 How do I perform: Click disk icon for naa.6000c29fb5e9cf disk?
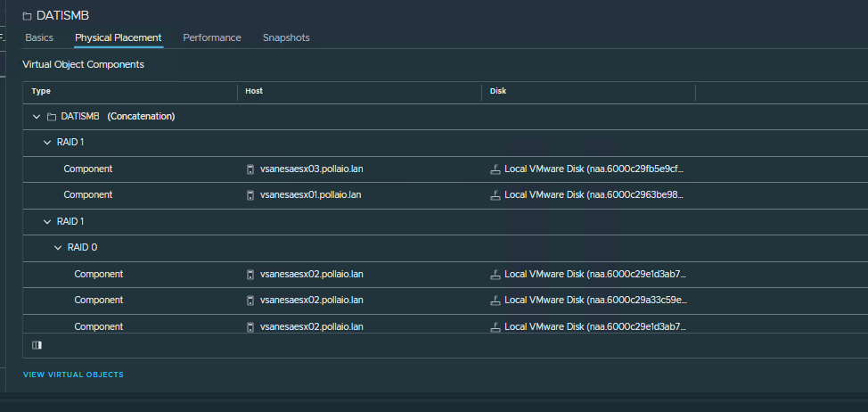[x=495, y=169]
